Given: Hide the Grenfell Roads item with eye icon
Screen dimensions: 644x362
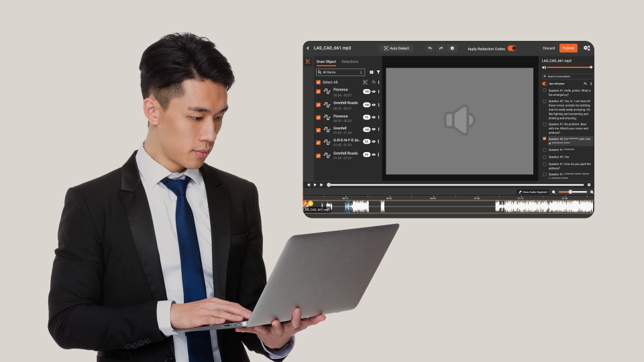Looking at the screenshot, I should [x=374, y=105].
